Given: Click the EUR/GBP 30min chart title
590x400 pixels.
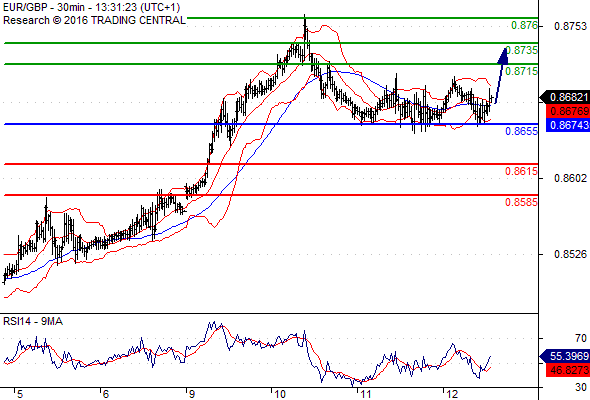Looking at the screenshot, I should point(91,7).
